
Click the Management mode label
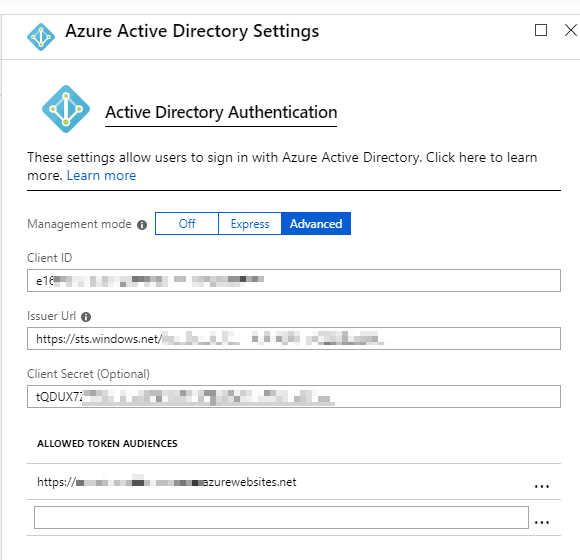tap(79, 224)
